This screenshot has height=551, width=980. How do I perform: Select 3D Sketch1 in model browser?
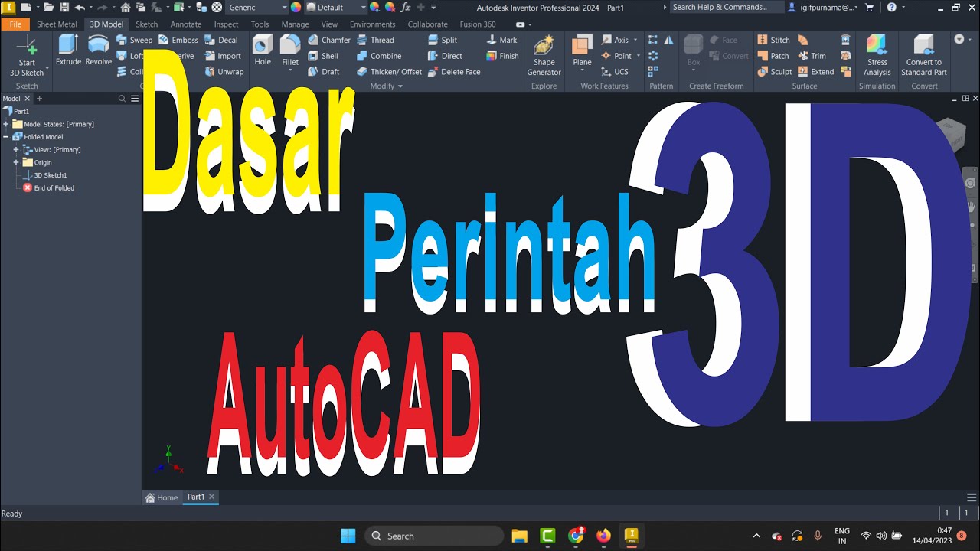[x=45, y=175]
